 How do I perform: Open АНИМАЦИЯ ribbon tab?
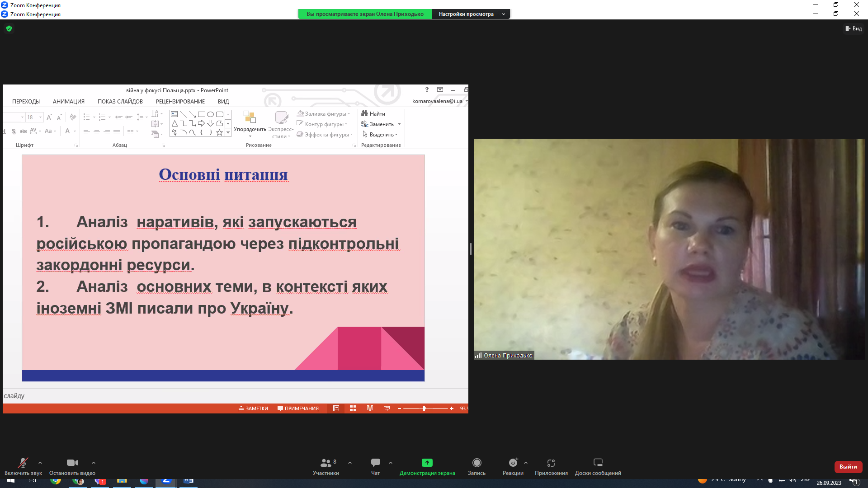coord(69,102)
